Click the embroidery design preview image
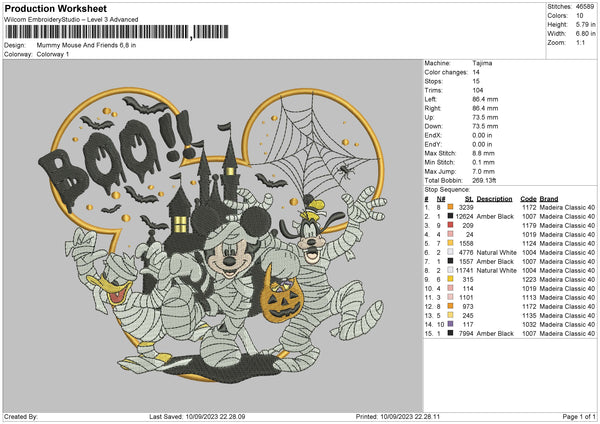Viewport: 600px width, 424px height. tap(213, 236)
